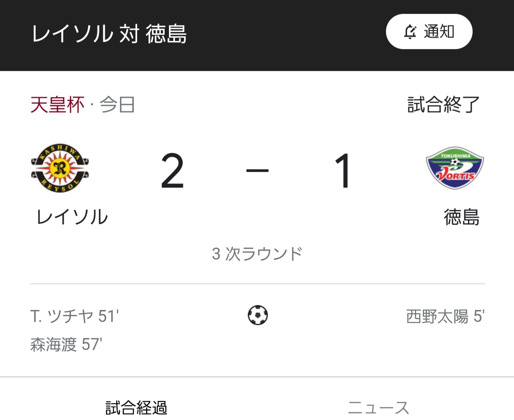
Task: Click scorer 森海渡 57'
Action: click(66, 344)
